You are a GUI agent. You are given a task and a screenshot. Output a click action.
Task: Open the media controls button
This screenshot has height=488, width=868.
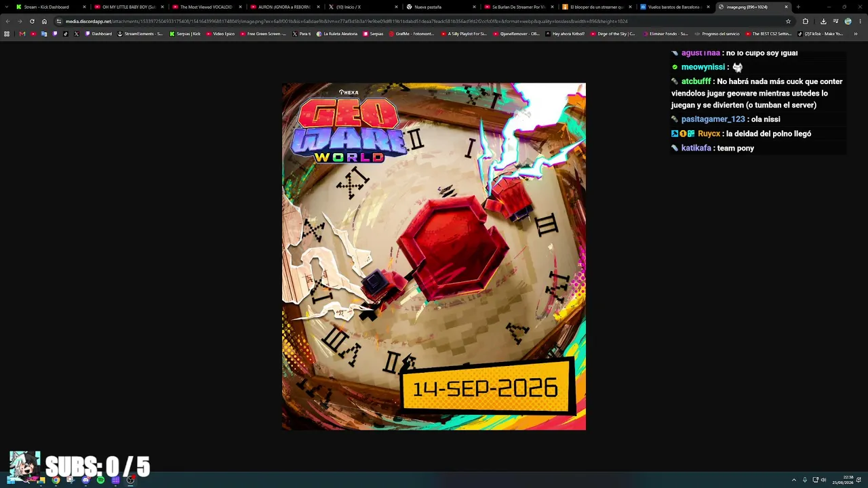pyautogui.click(x=835, y=21)
